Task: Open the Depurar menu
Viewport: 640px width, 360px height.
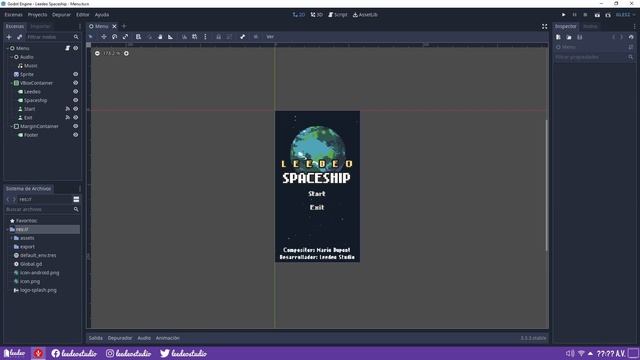Action: pos(61,15)
